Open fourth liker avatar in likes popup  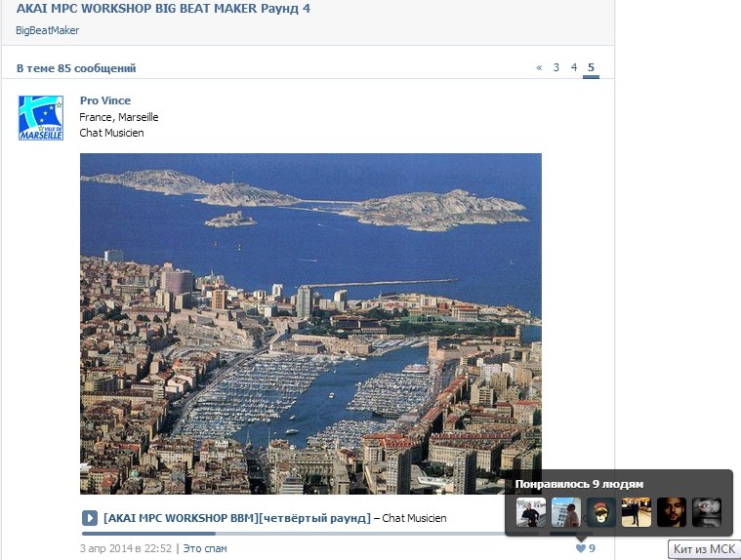coord(637,512)
